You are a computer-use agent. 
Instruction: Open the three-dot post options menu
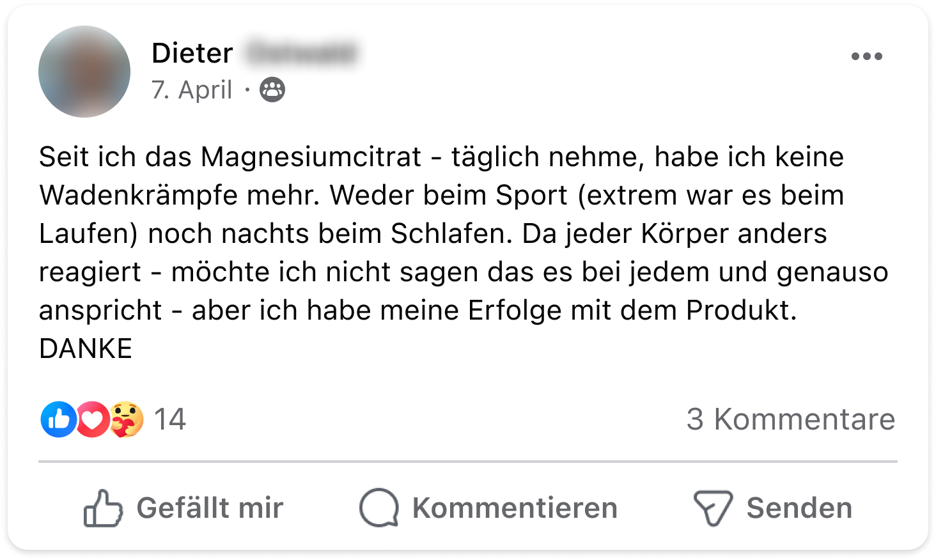click(x=866, y=56)
